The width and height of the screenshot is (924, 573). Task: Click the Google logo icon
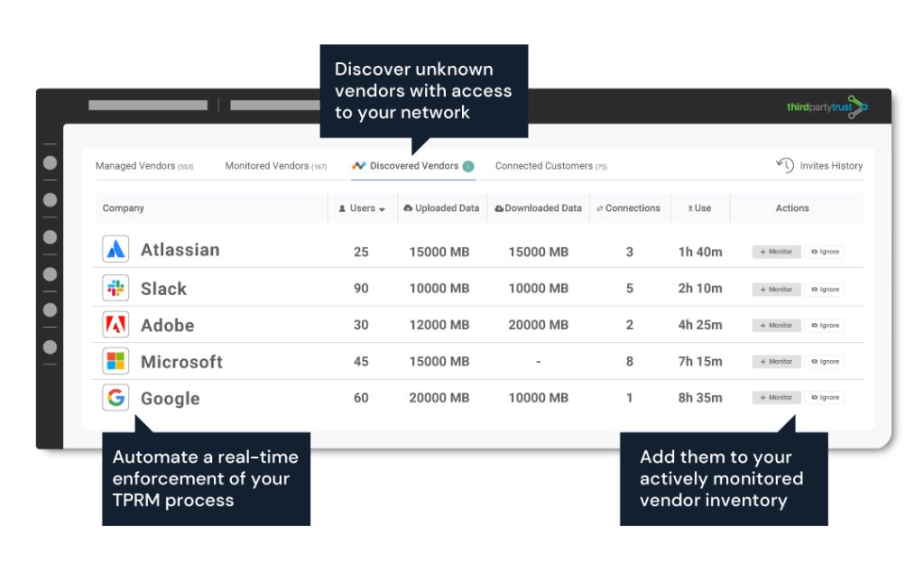coord(115,397)
